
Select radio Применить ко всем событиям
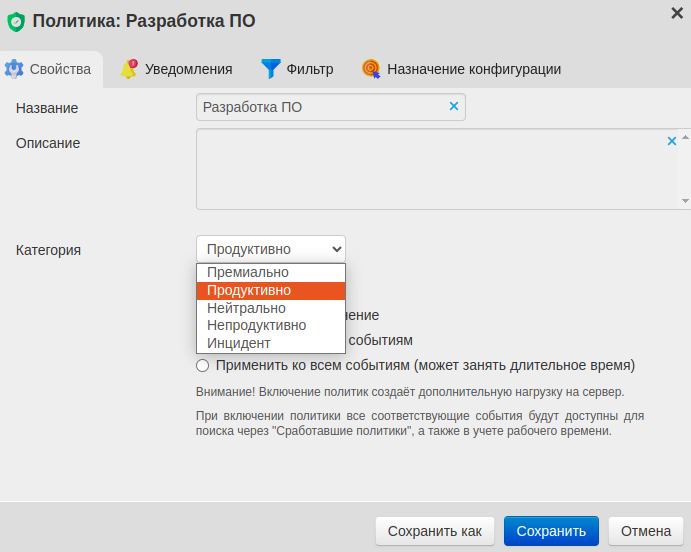pos(203,365)
